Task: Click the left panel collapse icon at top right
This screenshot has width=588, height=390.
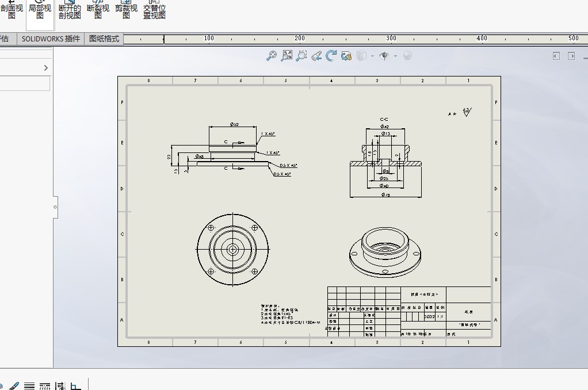Action: (x=556, y=56)
